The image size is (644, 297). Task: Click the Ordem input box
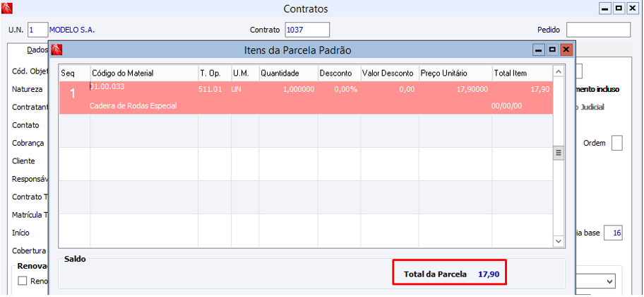[616, 143]
